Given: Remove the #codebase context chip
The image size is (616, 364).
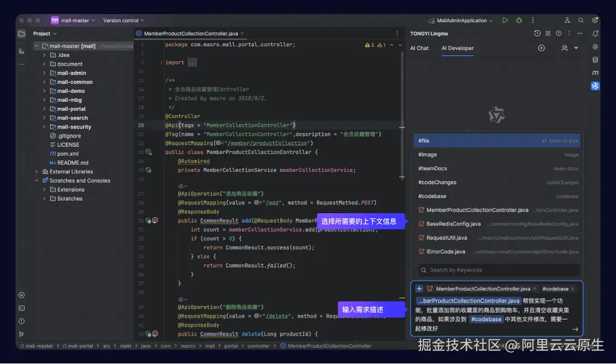Looking at the screenshot, I should (573, 289).
